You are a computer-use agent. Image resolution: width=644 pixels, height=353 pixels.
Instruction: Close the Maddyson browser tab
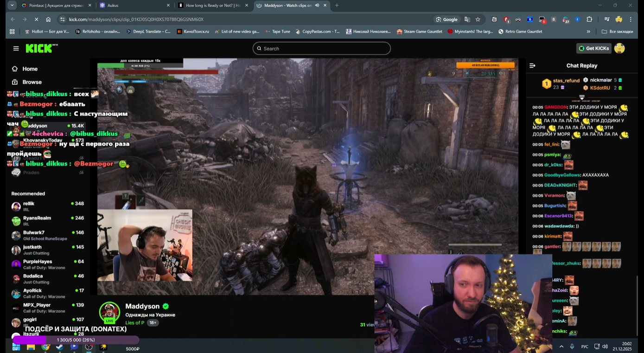pyautogui.click(x=325, y=6)
